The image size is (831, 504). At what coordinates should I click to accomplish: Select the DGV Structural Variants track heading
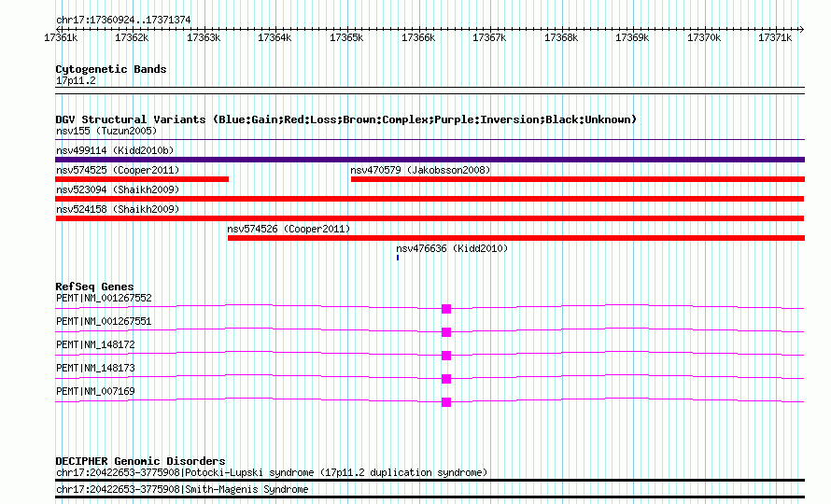click(x=345, y=119)
